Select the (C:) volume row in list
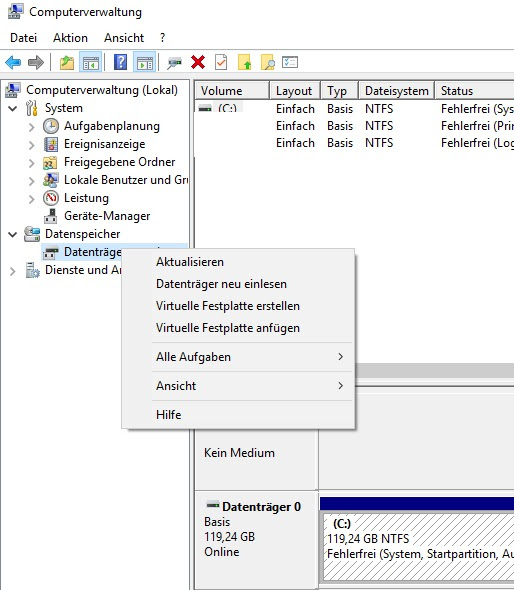This screenshot has height=590, width=514. click(x=354, y=109)
